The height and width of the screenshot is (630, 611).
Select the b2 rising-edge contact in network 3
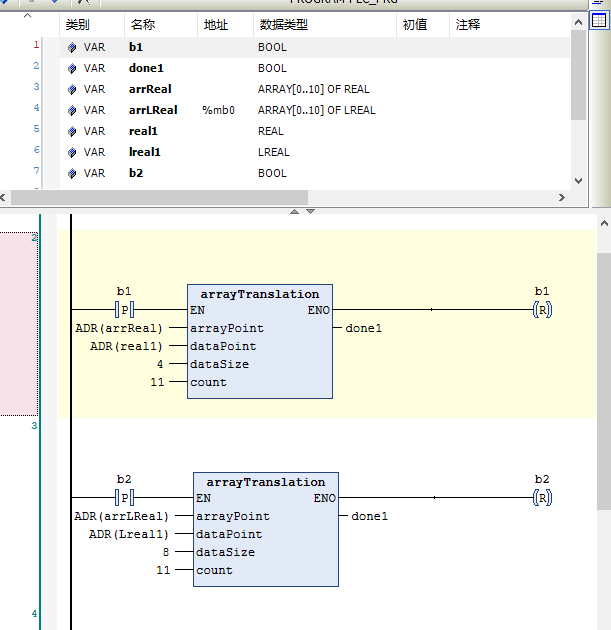125,497
